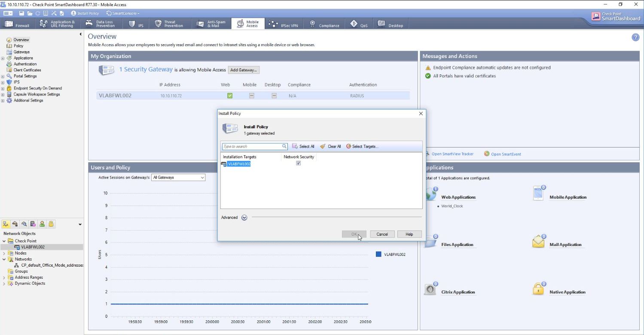Image resolution: width=644 pixels, height=335 pixels.
Task: Expand the Nodes tree folder
Action: (x=4, y=253)
